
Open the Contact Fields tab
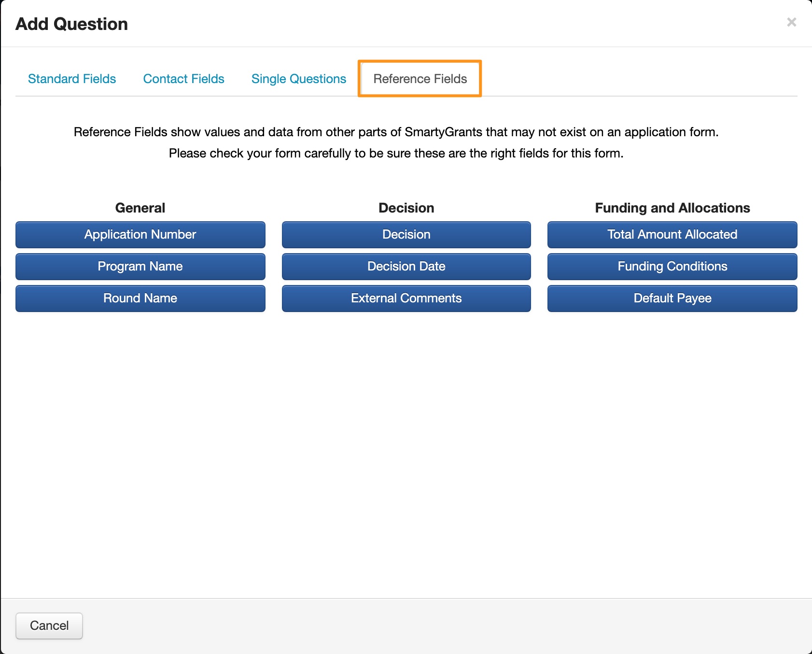point(183,79)
